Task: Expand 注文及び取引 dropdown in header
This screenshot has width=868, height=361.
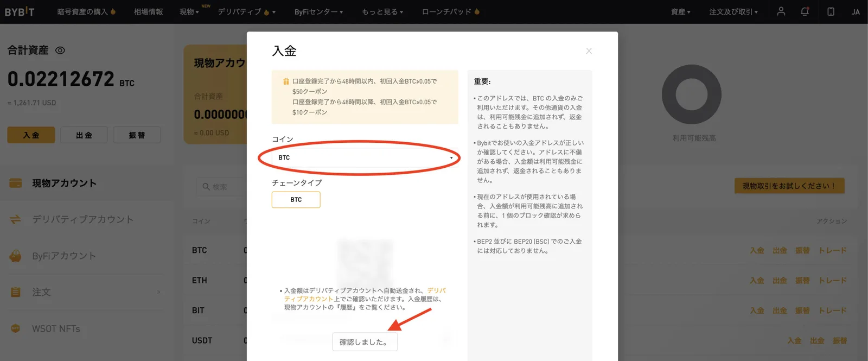Action: [x=733, y=12]
